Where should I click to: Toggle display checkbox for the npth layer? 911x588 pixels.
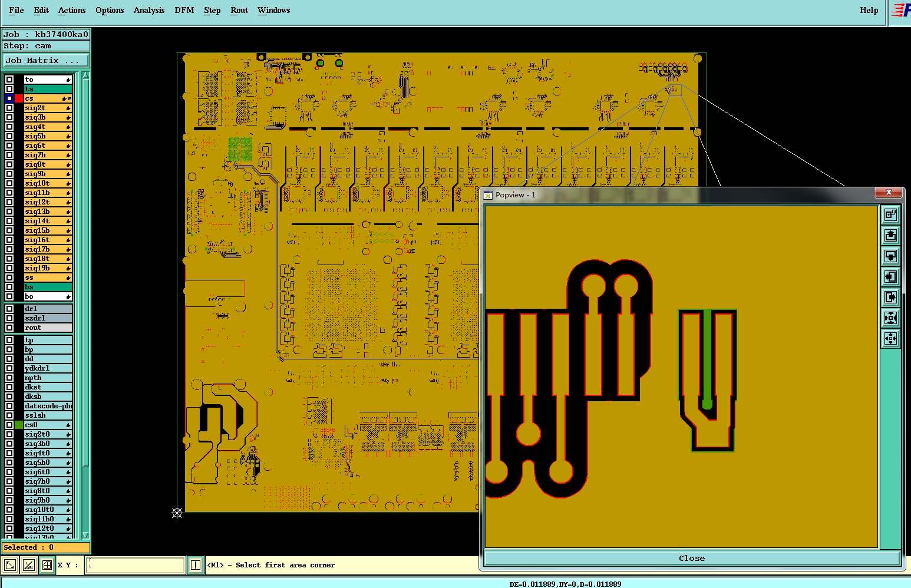pyautogui.click(x=9, y=378)
